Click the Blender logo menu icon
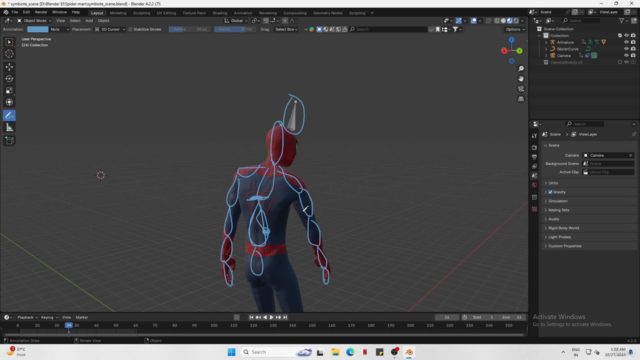 coord(6,12)
